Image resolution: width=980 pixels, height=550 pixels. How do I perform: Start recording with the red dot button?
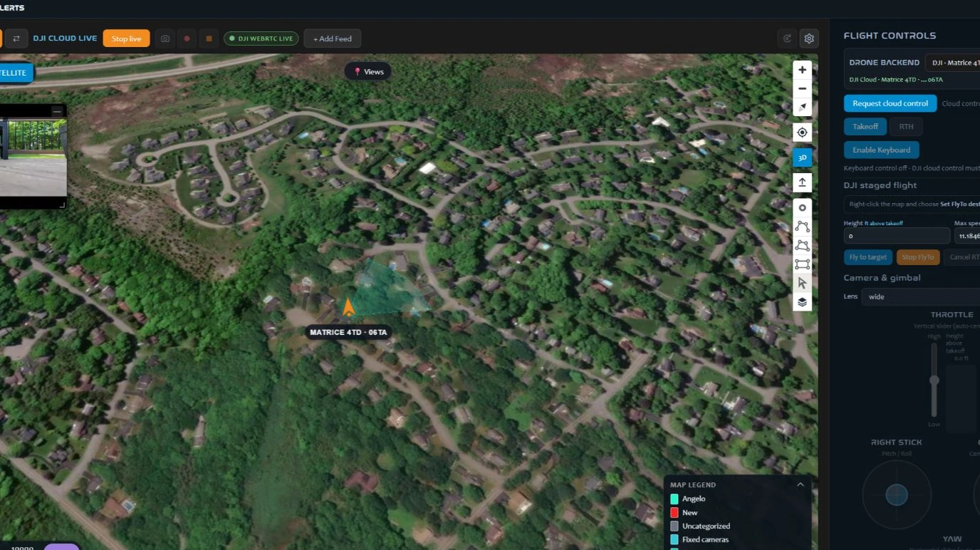(187, 38)
